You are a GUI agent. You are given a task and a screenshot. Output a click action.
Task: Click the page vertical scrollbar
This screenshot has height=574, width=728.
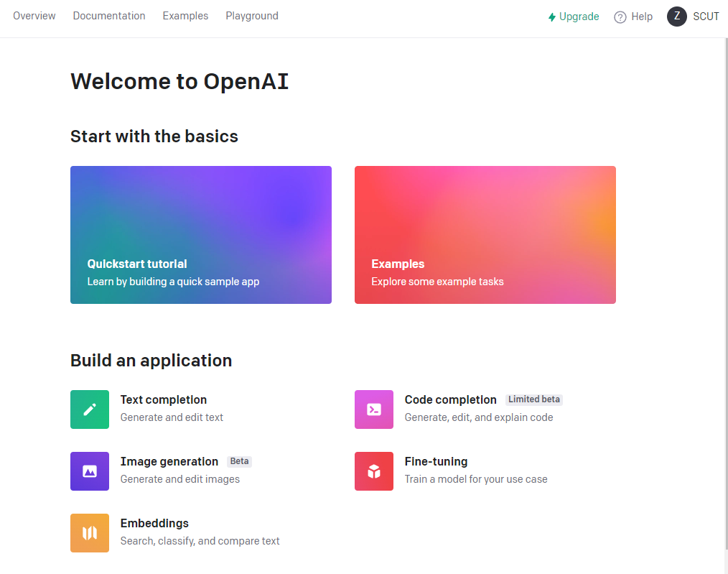[x=726, y=292]
